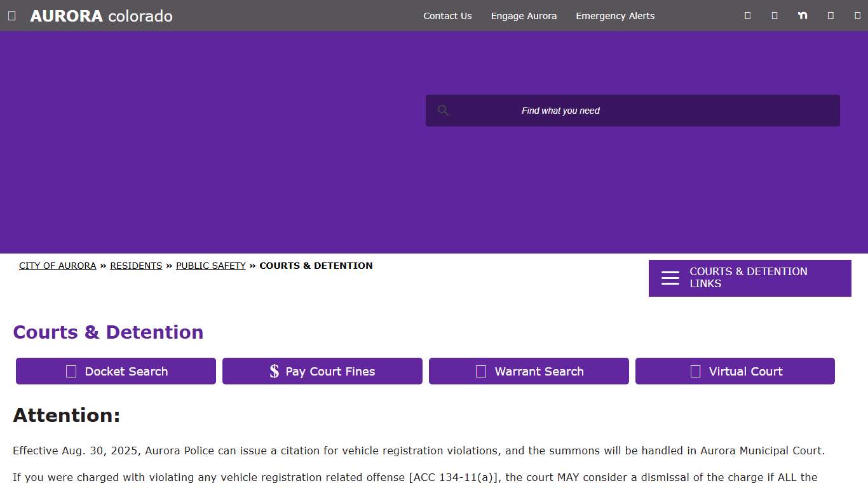
Task: Select the Virtual Court button
Action: (x=735, y=371)
